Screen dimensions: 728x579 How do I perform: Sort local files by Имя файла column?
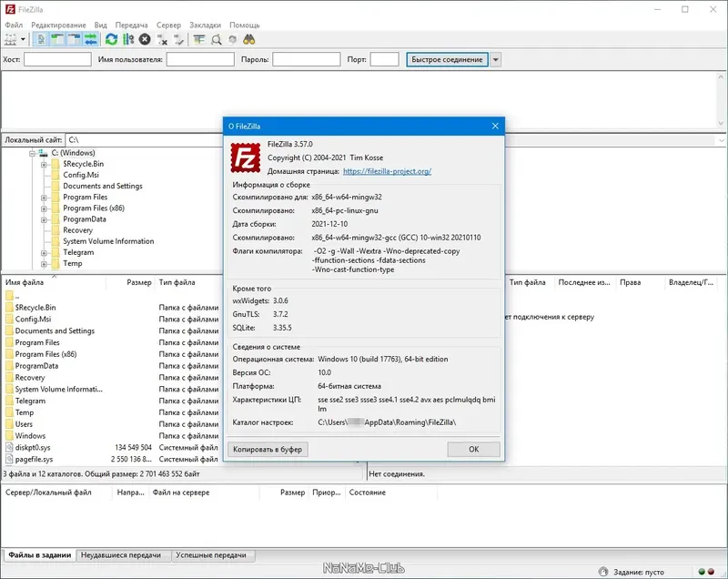click(x=54, y=282)
